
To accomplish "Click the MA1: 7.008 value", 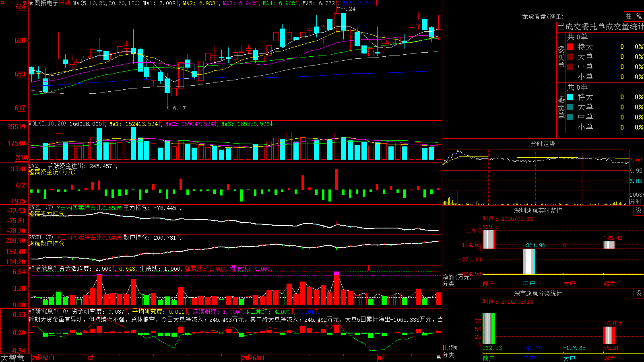I will [161, 3].
